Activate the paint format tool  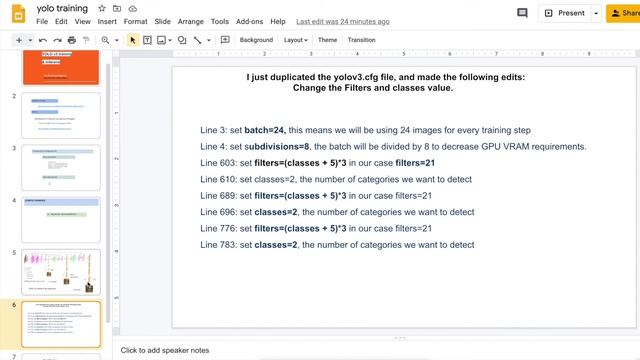tap(86, 40)
